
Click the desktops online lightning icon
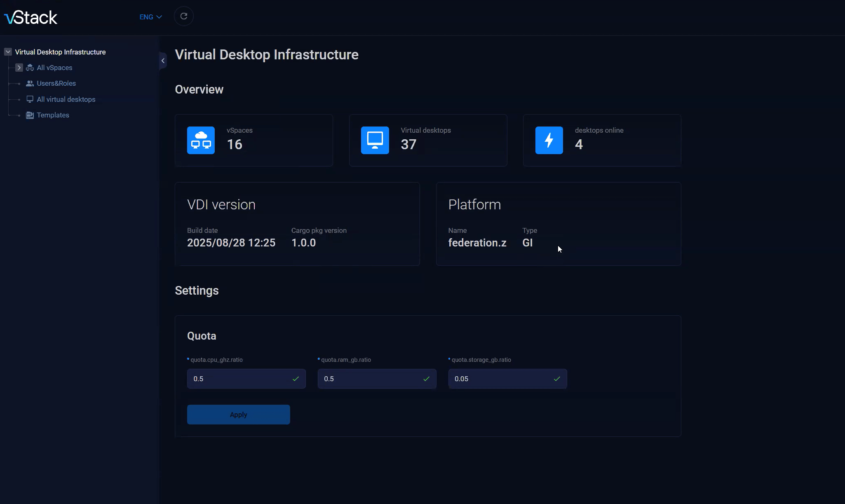pyautogui.click(x=549, y=140)
